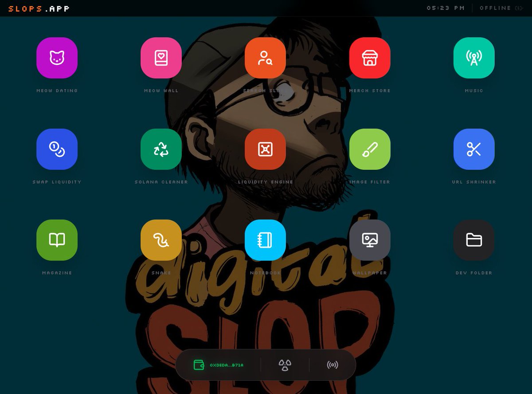Click the 0XDEDA...B71A wallet address
Screen dimensions: 532x394
click(x=227, y=365)
